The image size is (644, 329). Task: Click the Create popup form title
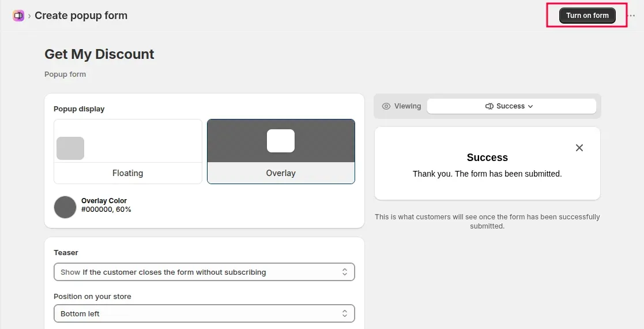coord(81,16)
